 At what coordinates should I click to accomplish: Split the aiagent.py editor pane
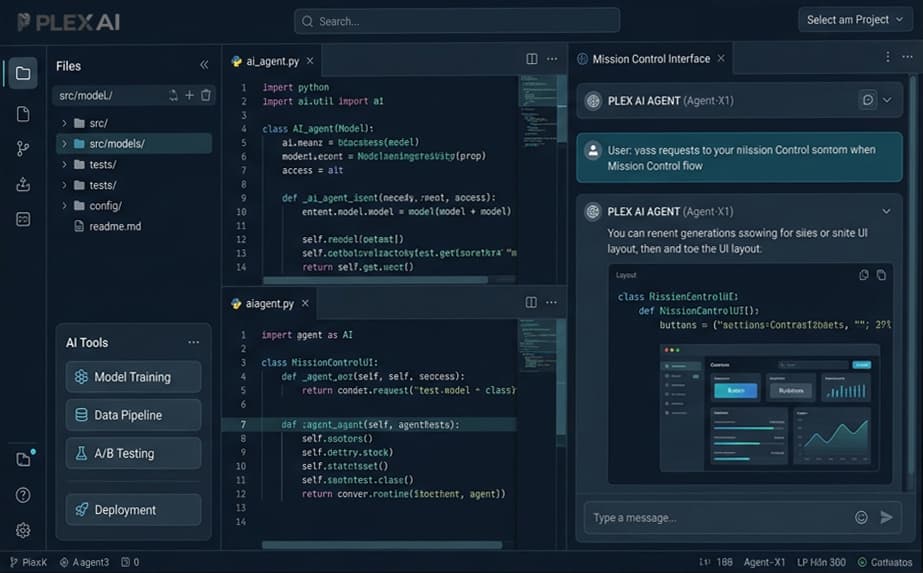[531, 302]
